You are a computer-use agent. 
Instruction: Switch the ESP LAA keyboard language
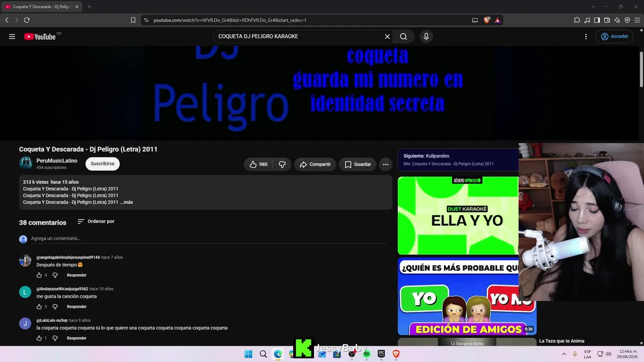(x=588, y=354)
